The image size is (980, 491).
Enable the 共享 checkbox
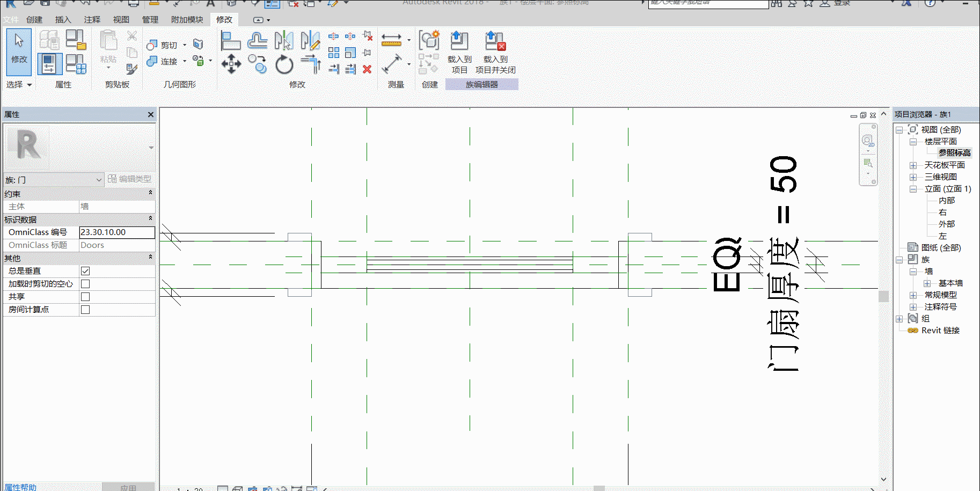pos(85,297)
